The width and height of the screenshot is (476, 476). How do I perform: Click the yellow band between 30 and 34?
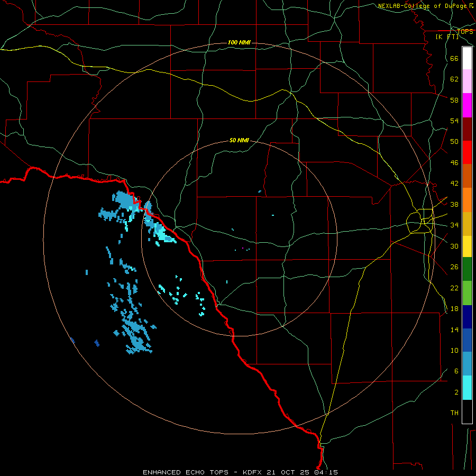point(467,246)
